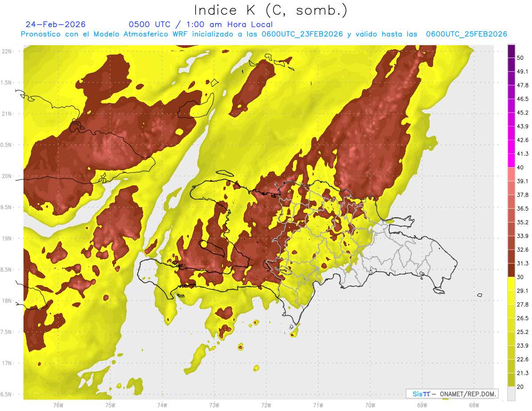Click the colorbar value '42.6'

click(523, 140)
